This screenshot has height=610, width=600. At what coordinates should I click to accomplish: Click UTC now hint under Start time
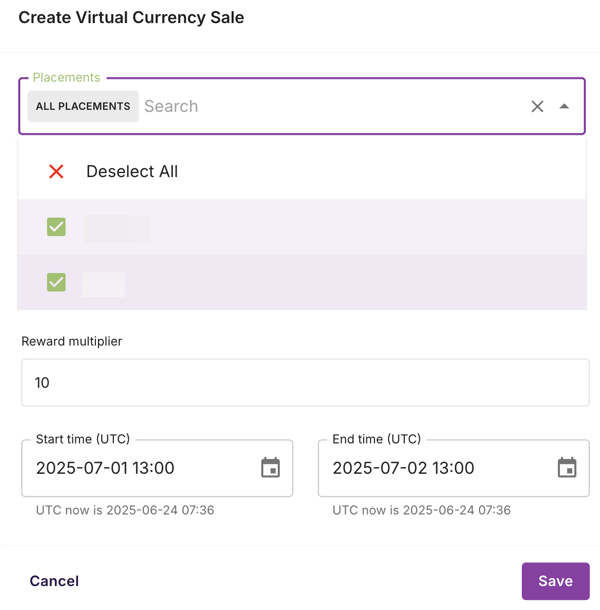pyautogui.click(x=124, y=510)
